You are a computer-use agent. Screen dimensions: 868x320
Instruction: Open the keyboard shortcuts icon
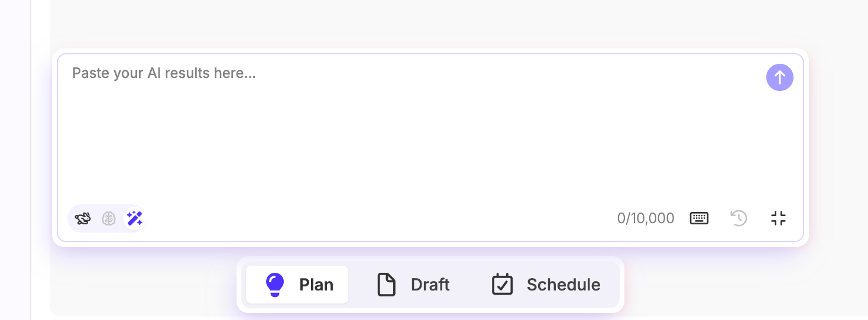(699, 218)
